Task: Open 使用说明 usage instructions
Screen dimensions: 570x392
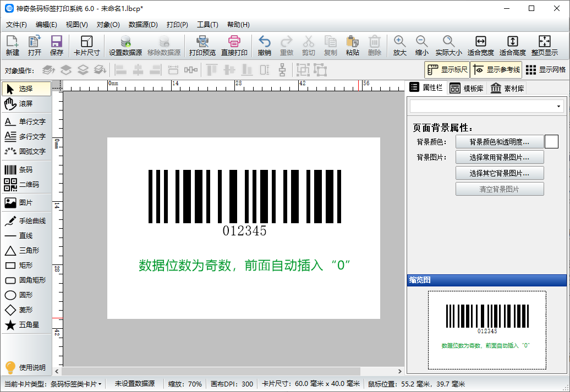Action: [26, 368]
